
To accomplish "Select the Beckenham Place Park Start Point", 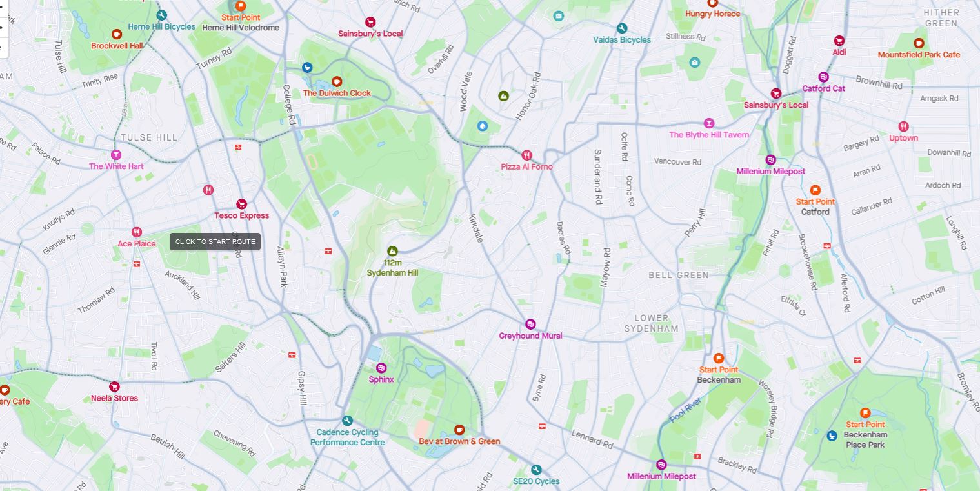I will click(x=865, y=413).
